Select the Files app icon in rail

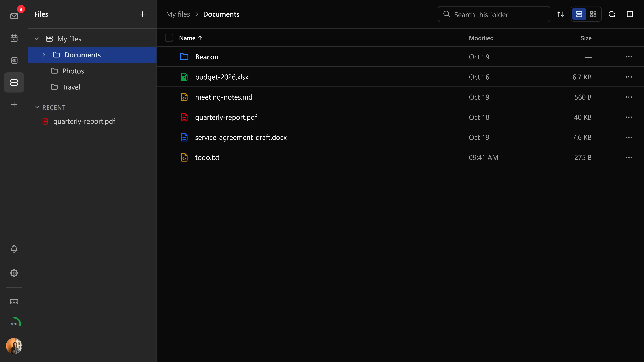coord(14,82)
